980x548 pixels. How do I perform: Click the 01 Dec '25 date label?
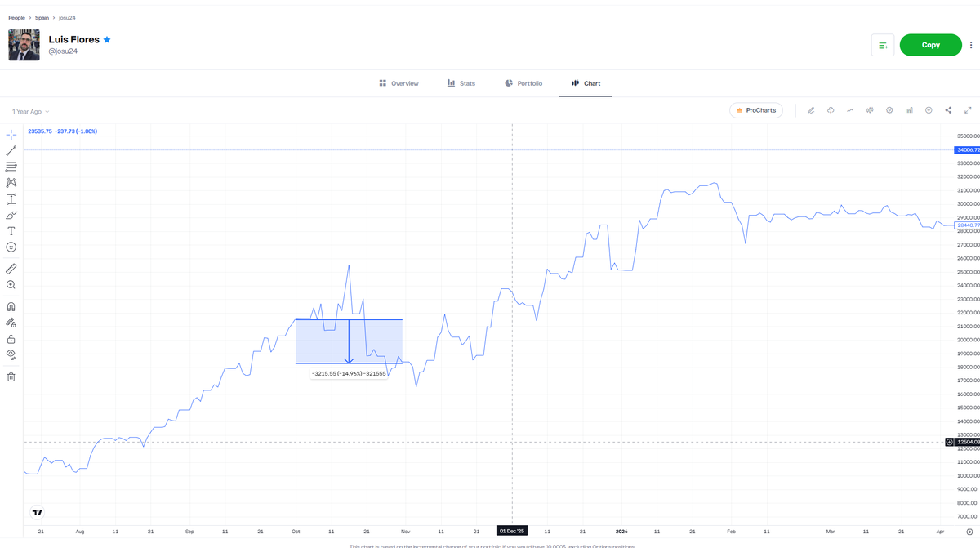[x=512, y=531]
